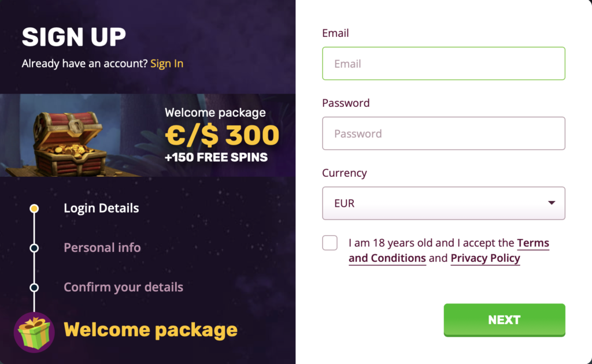Click the green NEXT button
This screenshot has width=592, height=364.
coord(504,320)
